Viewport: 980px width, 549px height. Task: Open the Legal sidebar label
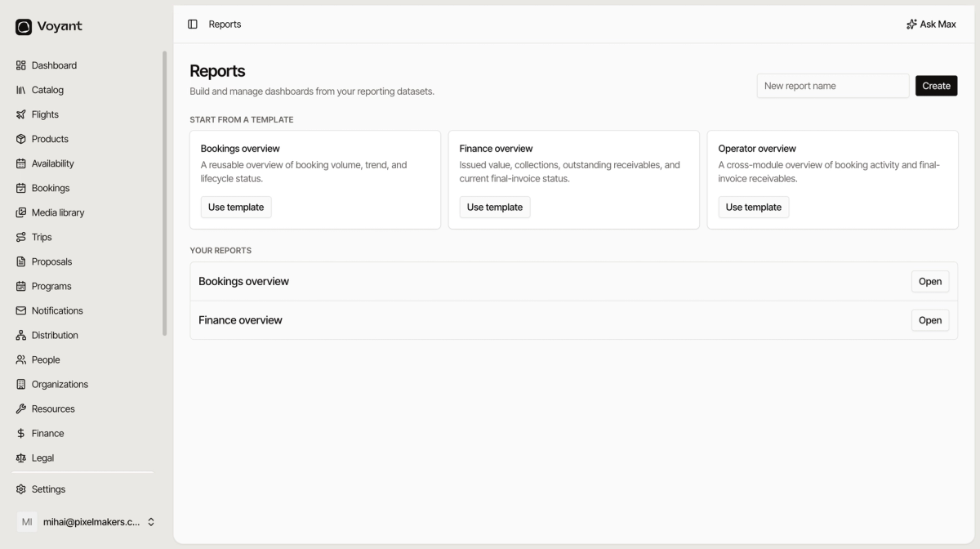click(x=44, y=457)
